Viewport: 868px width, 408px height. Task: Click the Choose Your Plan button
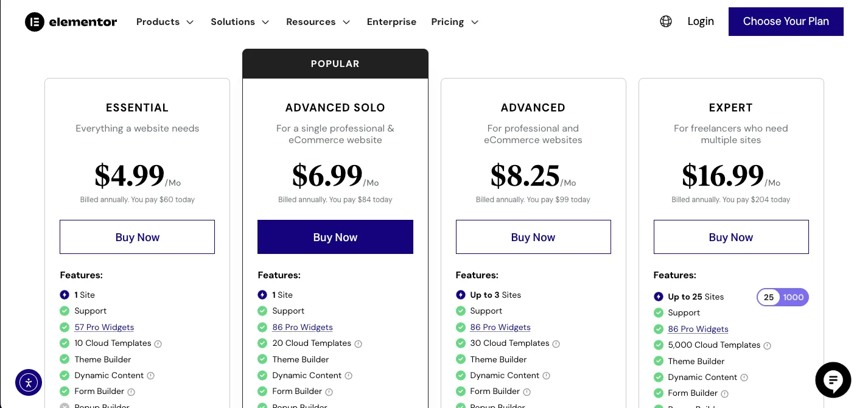[x=786, y=21]
